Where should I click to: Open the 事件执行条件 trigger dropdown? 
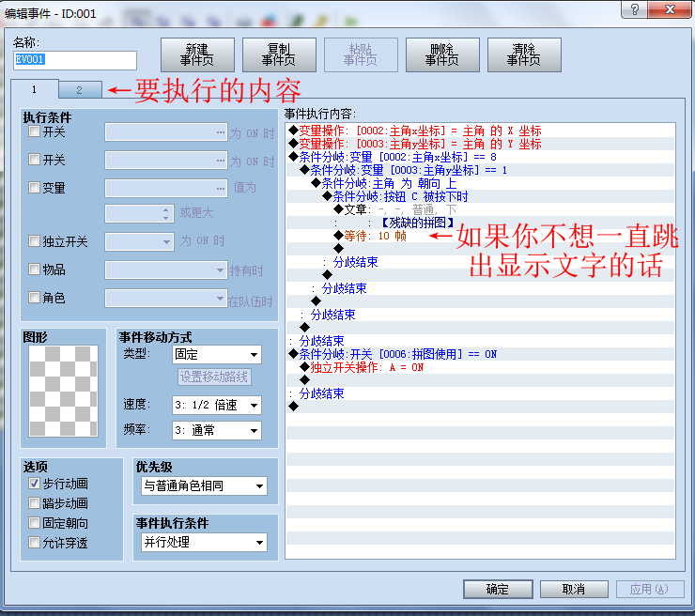(205, 542)
